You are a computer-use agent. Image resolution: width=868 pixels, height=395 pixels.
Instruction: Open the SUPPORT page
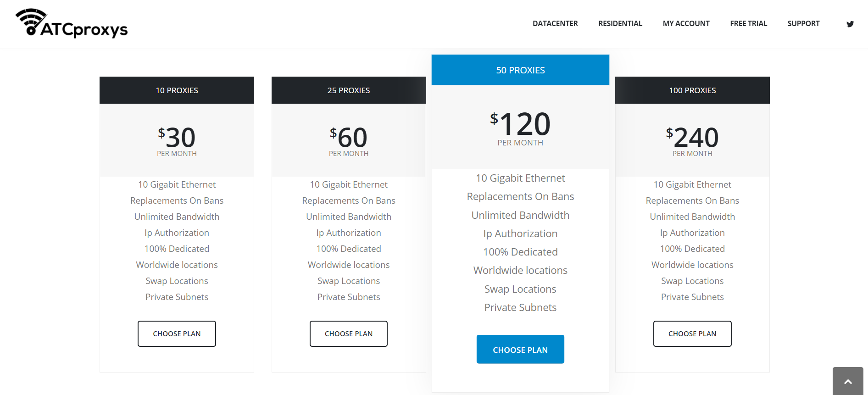tap(803, 23)
